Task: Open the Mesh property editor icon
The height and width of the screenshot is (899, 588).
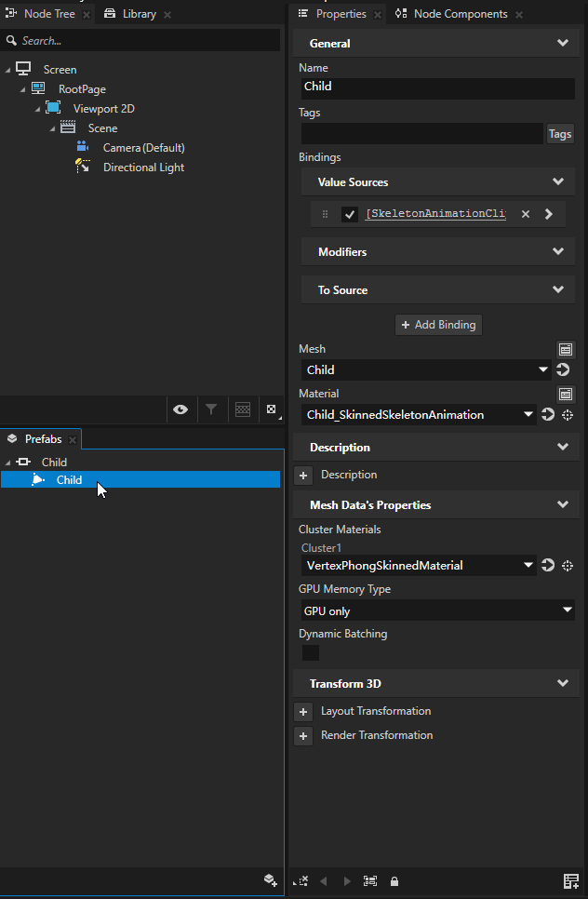Action: point(566,349)
